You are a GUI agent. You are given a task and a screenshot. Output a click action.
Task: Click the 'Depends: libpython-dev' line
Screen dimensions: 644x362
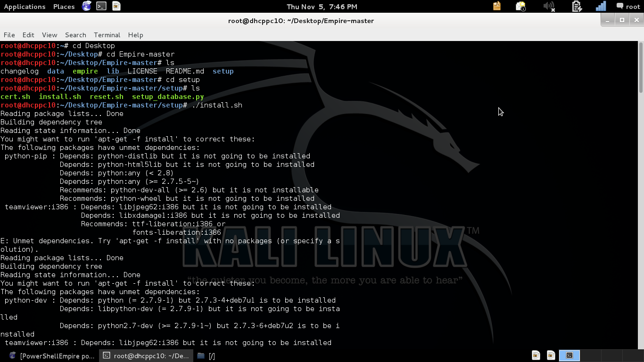tap(199, 309)
